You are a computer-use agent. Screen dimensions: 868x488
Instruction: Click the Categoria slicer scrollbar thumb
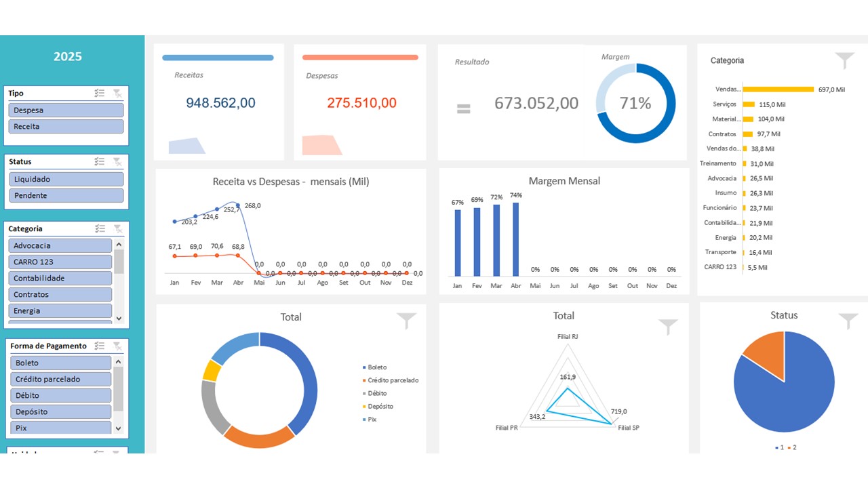click(119, 261)
